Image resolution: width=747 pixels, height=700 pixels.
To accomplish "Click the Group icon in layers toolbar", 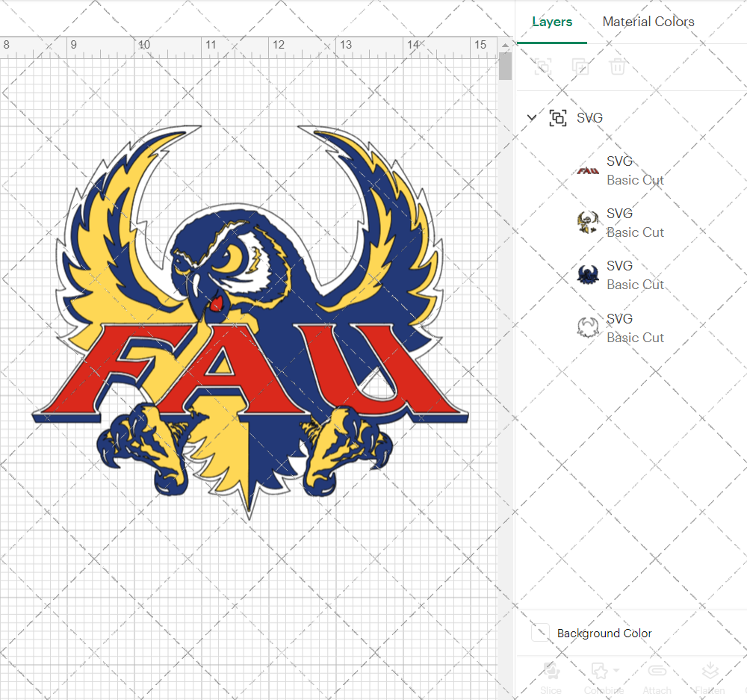I will pyautogui.click(x=542, y=66).
